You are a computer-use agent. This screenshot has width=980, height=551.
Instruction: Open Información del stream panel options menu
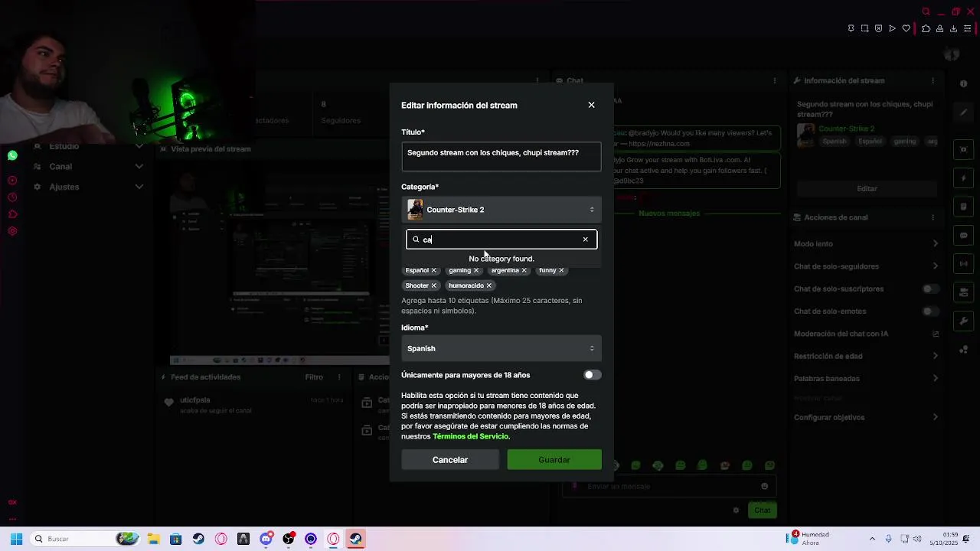coord(933,80)
